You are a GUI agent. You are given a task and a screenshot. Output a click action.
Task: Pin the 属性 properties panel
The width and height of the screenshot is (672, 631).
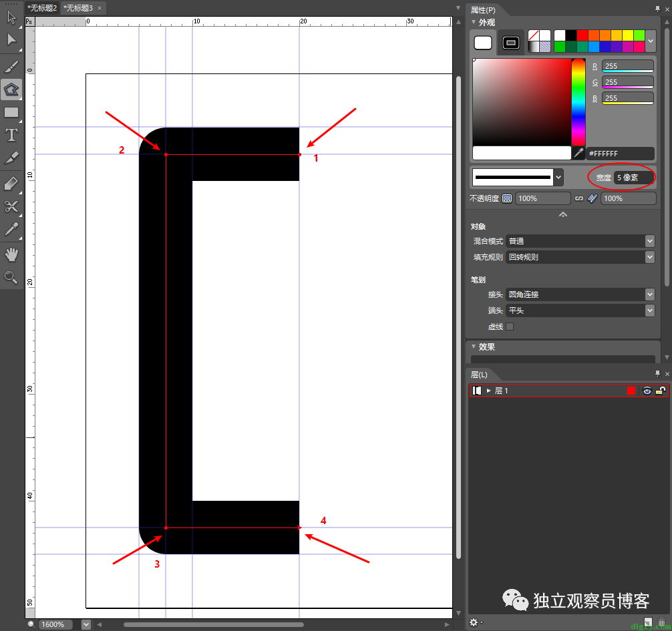tap(657, 9)
